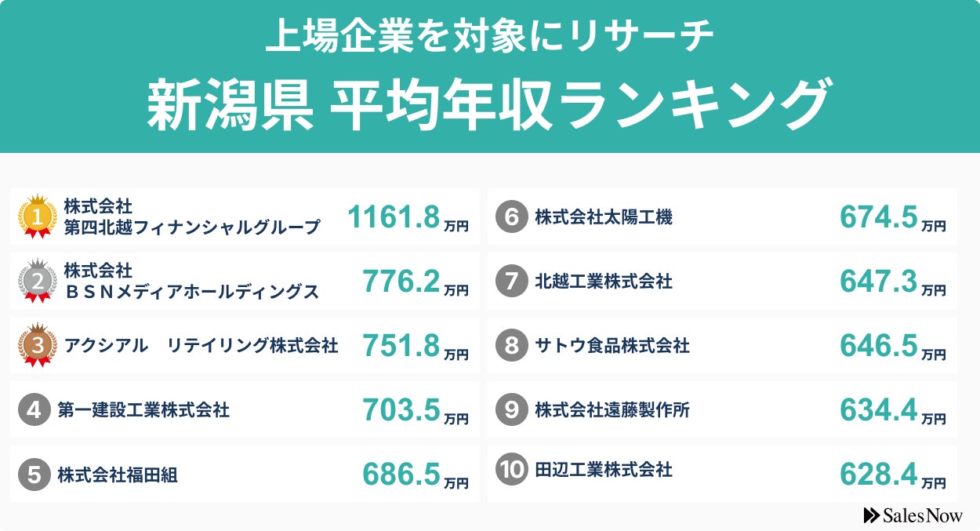
Task: Click the gold first-place medal icon
Action: coord(37,216)
